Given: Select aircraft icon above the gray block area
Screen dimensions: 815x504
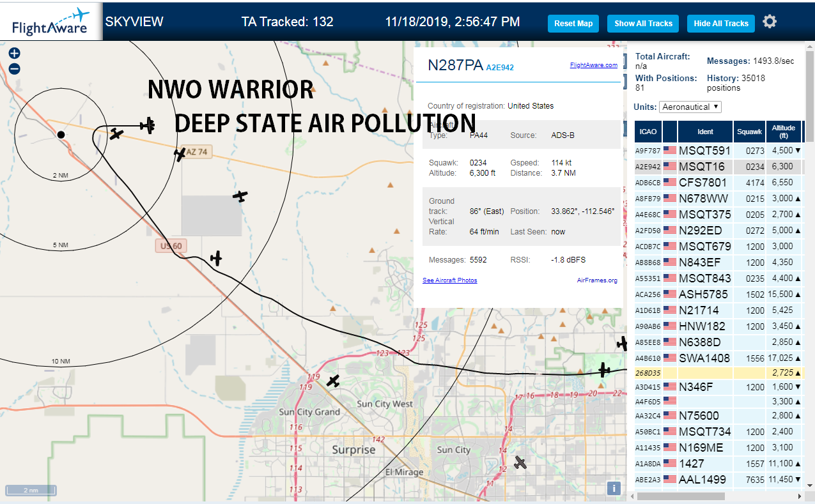Looking at the screenshot, I should (x=240, y=196).
